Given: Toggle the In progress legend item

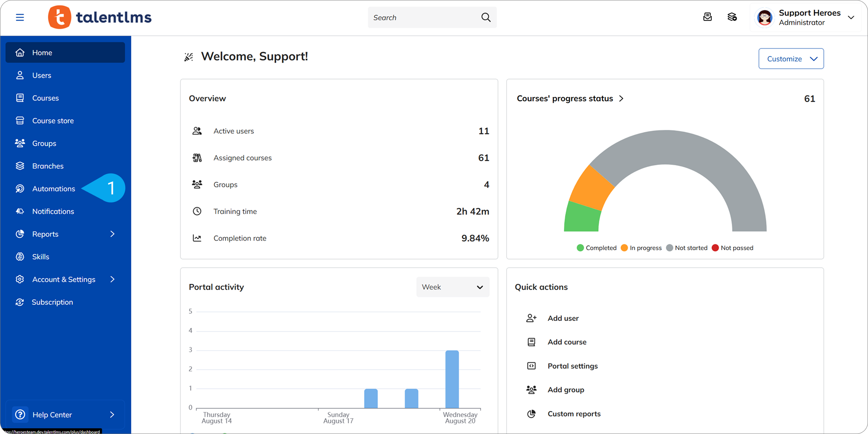Looking at the screenshot, I should tap(641, 248).
